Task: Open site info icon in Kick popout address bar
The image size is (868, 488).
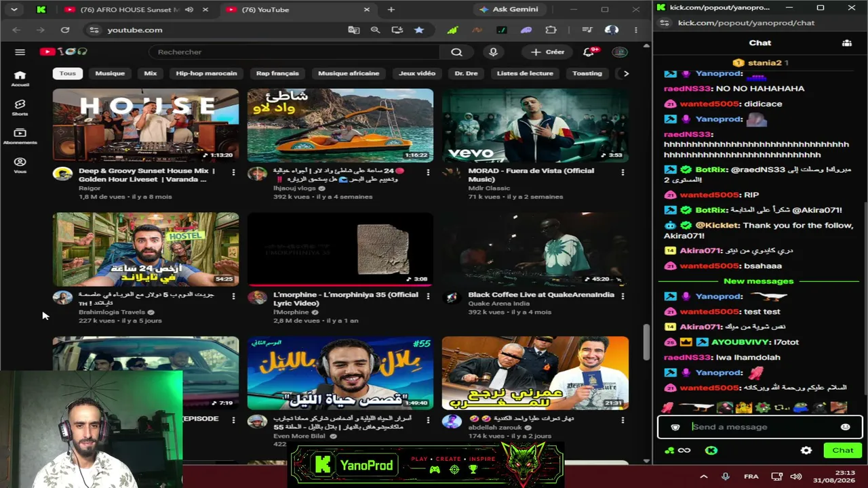Action: click(665, 23)
